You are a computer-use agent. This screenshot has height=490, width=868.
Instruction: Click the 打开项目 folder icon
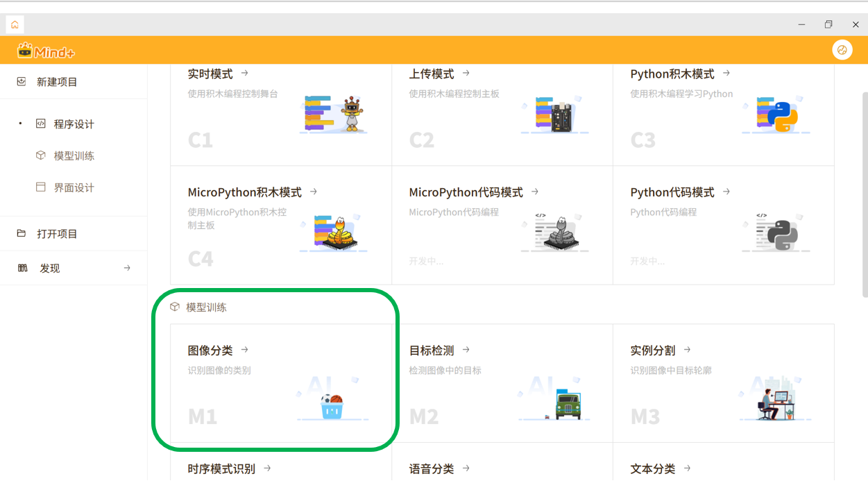22,234
